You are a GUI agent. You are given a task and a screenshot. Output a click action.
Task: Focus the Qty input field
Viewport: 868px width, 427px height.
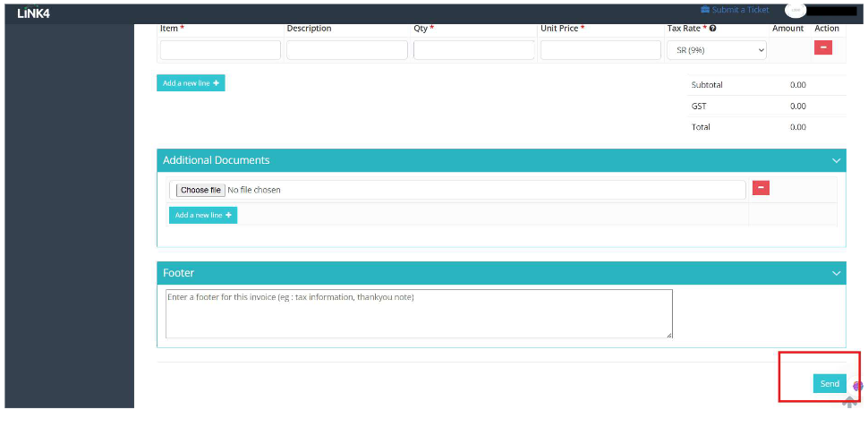pos(474,50)
